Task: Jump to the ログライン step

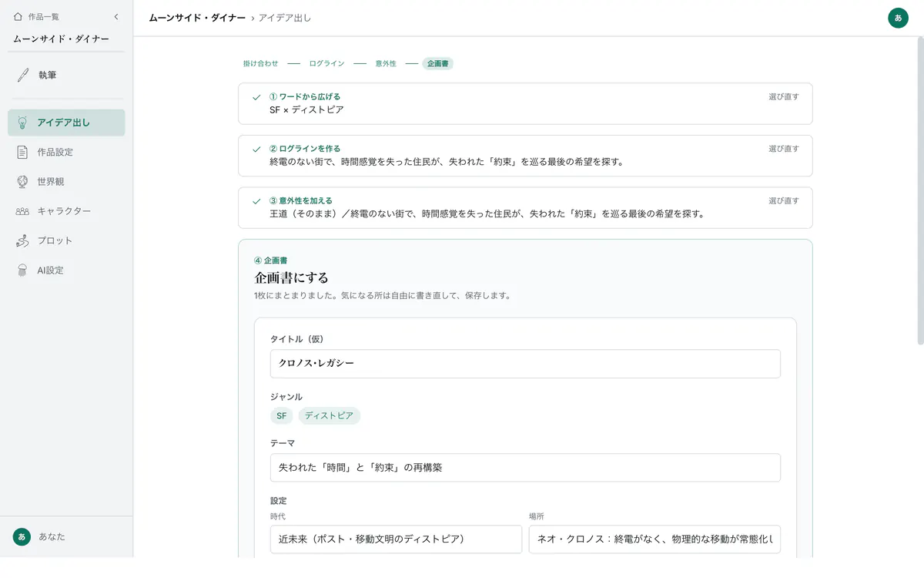Action: pyautogui.click(x=326, y=63)
